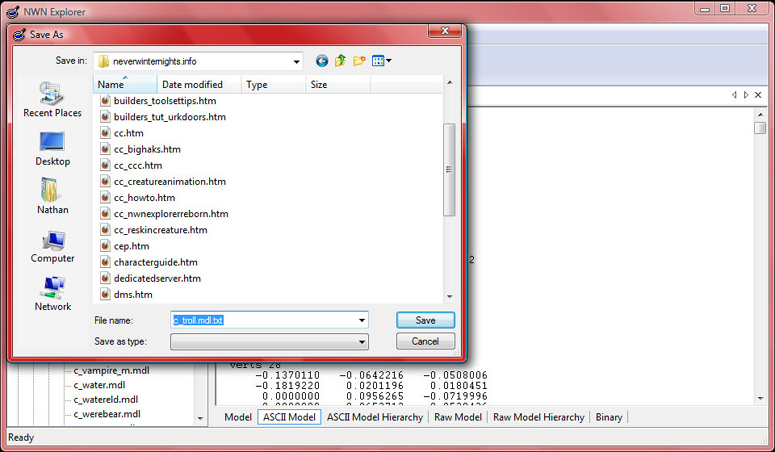
Task: Create a new folder icon
Action: [x=359, y=61]
